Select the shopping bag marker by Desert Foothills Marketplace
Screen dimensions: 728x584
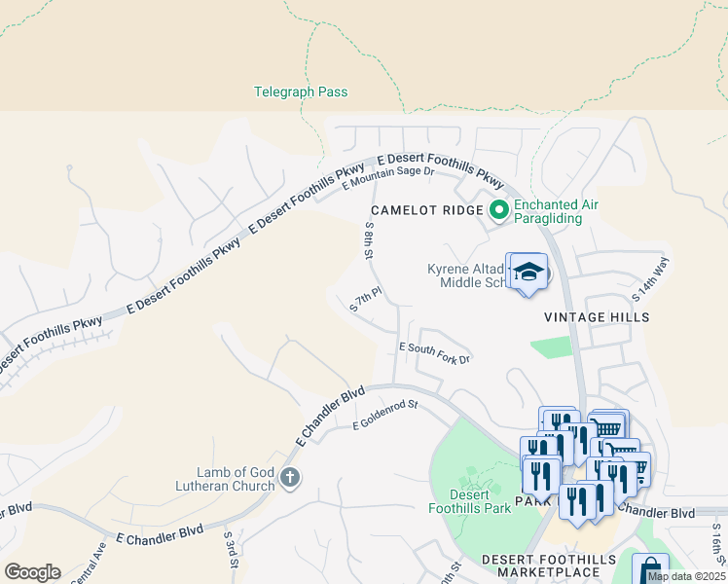pos(650,568)
